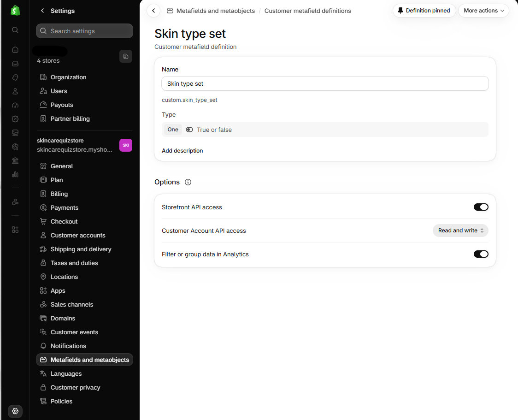
Task: Click the back arrow beside breadcrumbs
Action: (153, 11)
